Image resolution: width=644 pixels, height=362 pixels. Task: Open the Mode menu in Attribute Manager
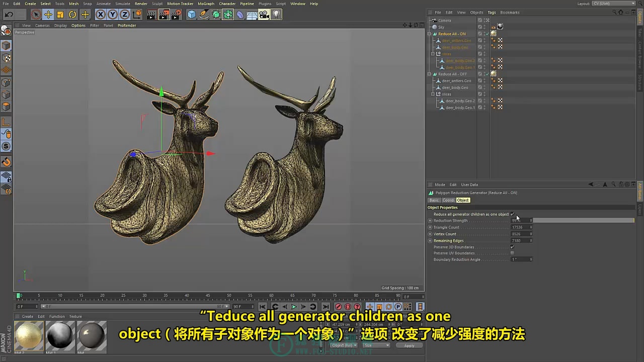coord(440,185)
